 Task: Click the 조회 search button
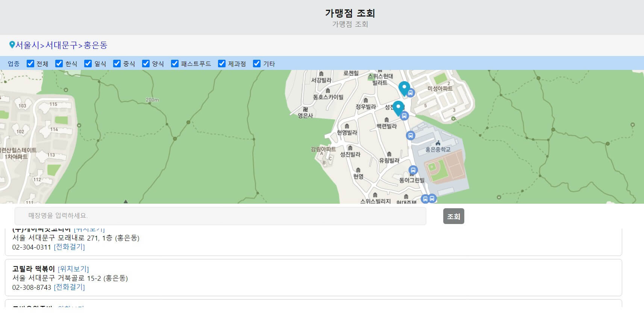pos(453,216)
